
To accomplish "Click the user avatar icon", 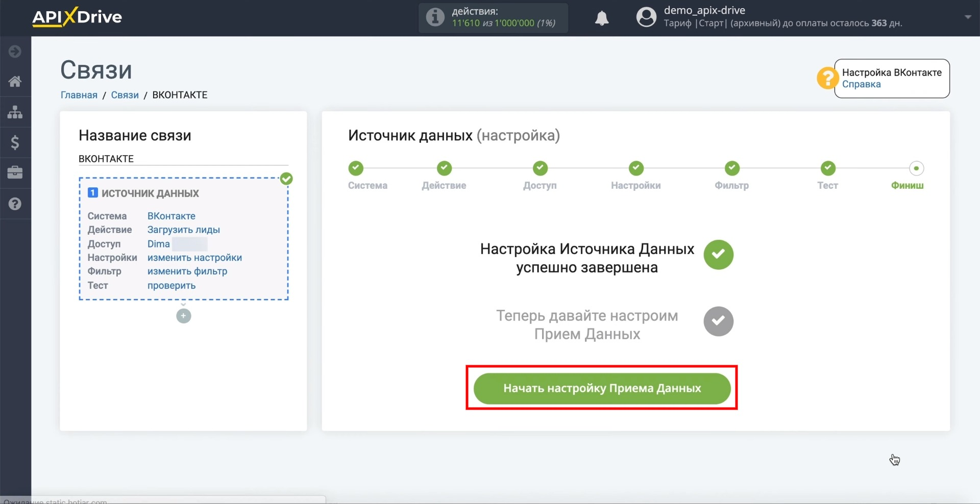I will 646,17.
